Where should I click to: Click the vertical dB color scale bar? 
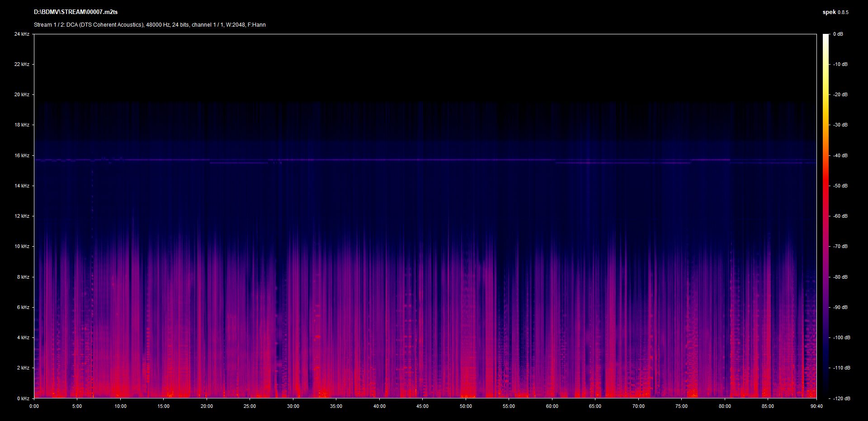pos(826,216)
